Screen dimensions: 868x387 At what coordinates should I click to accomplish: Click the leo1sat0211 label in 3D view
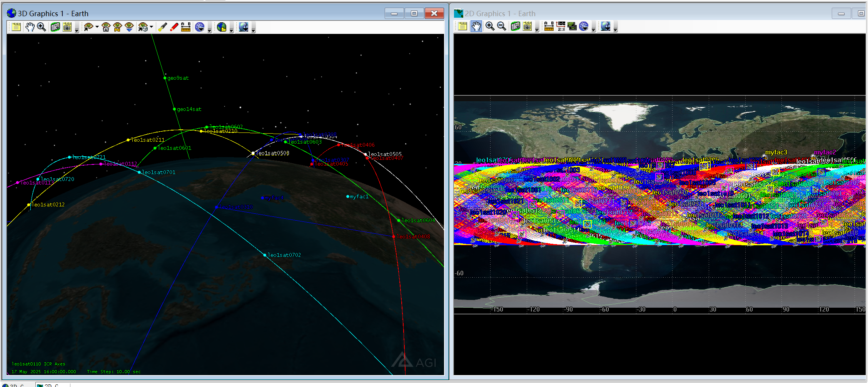[148, 140]
